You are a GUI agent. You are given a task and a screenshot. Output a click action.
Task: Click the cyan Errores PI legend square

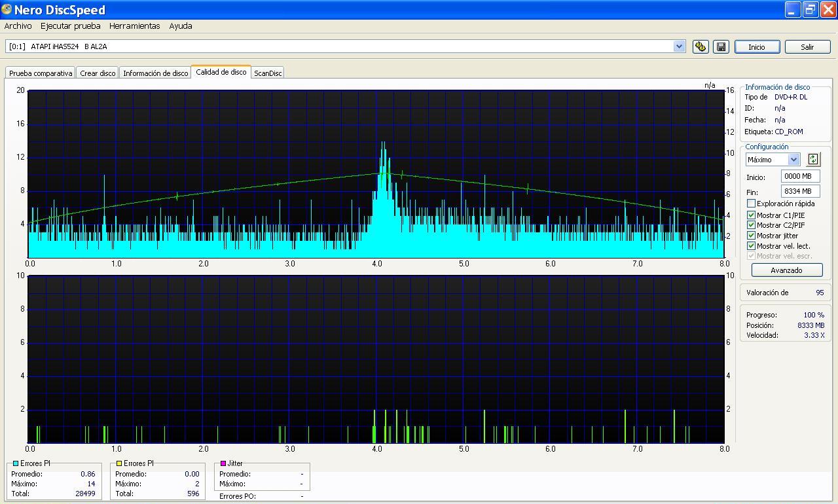point(16,463)
